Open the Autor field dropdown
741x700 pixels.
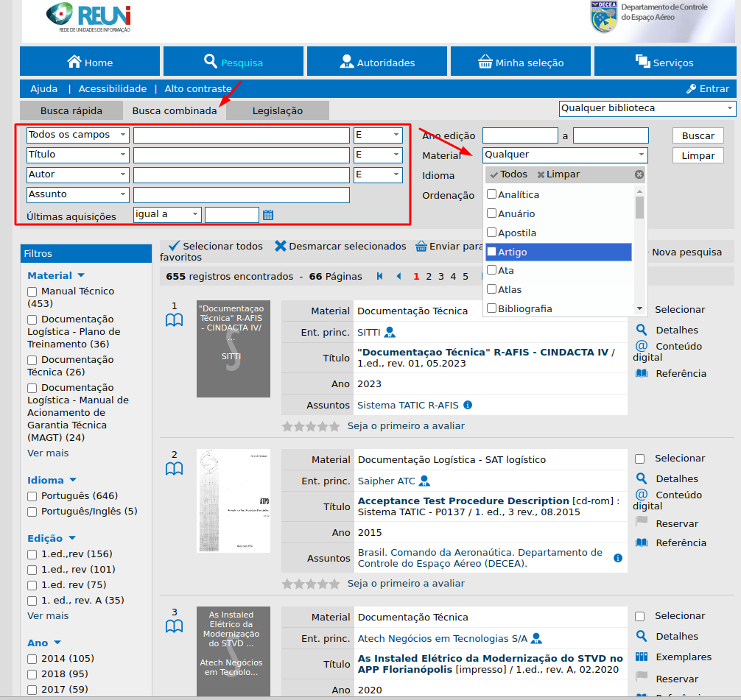[x=78, y=174]
